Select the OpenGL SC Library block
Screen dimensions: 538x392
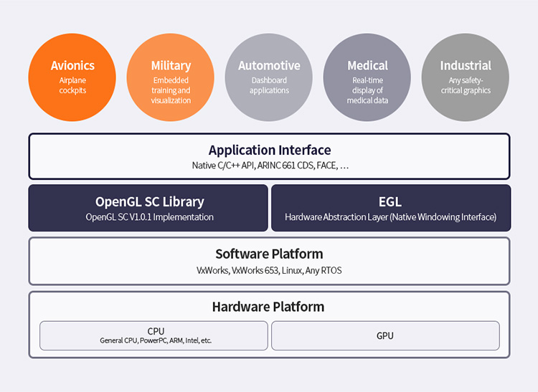click(x=148, y=208)
